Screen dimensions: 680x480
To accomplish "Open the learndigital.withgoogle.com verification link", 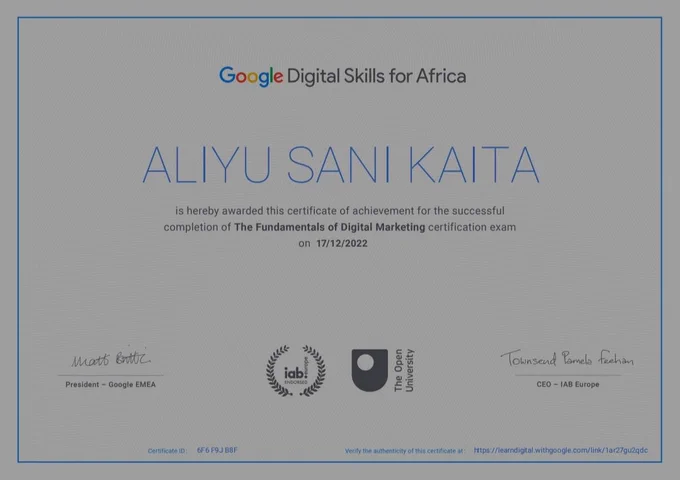I will 561,450.
